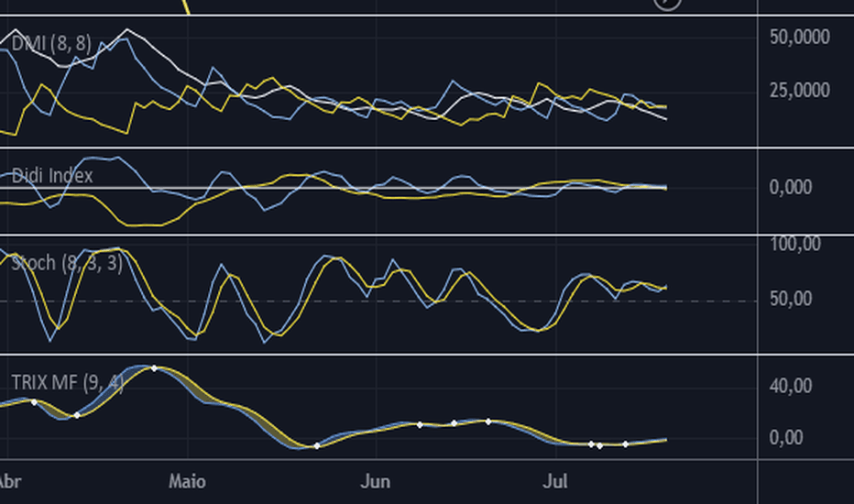Click the 0,00 value on TRIX scale

[786, 437]
